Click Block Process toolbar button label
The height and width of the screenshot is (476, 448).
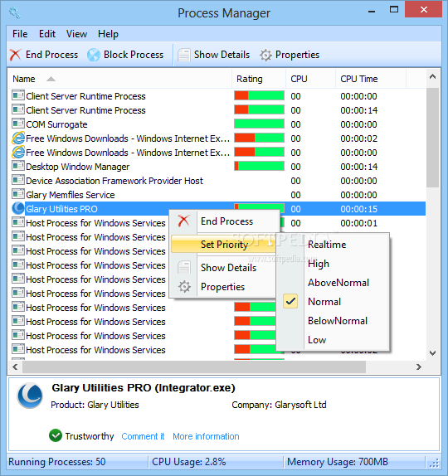pos(134,55)
